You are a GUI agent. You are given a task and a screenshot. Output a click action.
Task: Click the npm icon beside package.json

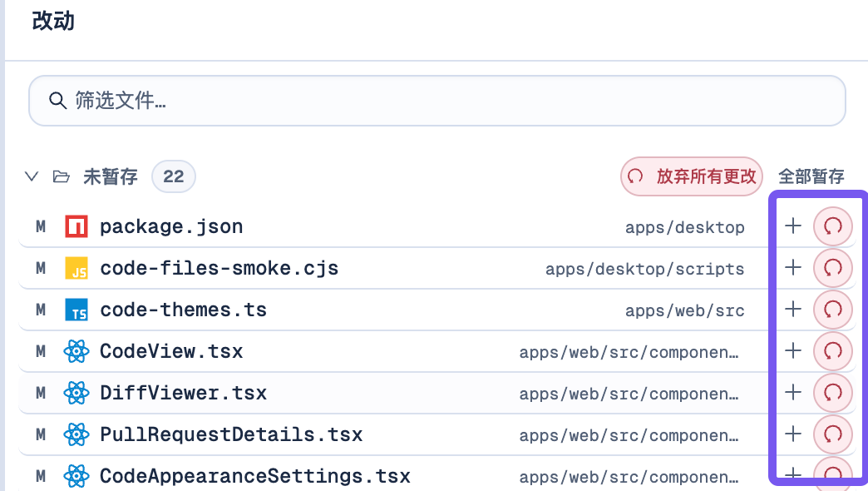(76, 226)
